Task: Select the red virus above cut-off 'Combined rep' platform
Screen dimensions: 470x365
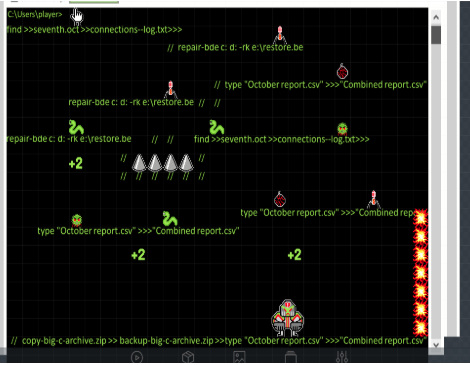Action: [374, 199]
